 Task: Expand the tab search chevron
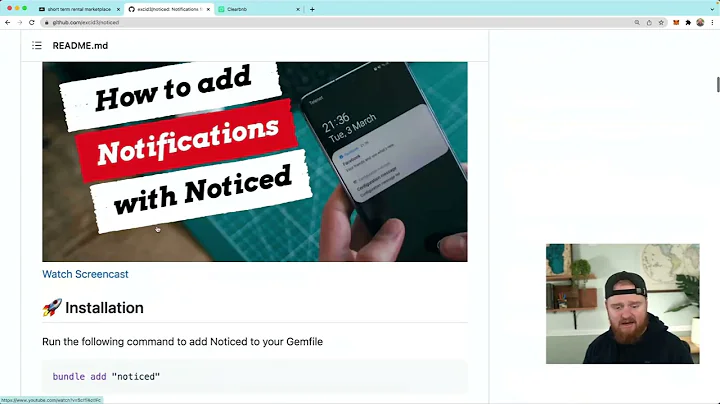point(712,9)
